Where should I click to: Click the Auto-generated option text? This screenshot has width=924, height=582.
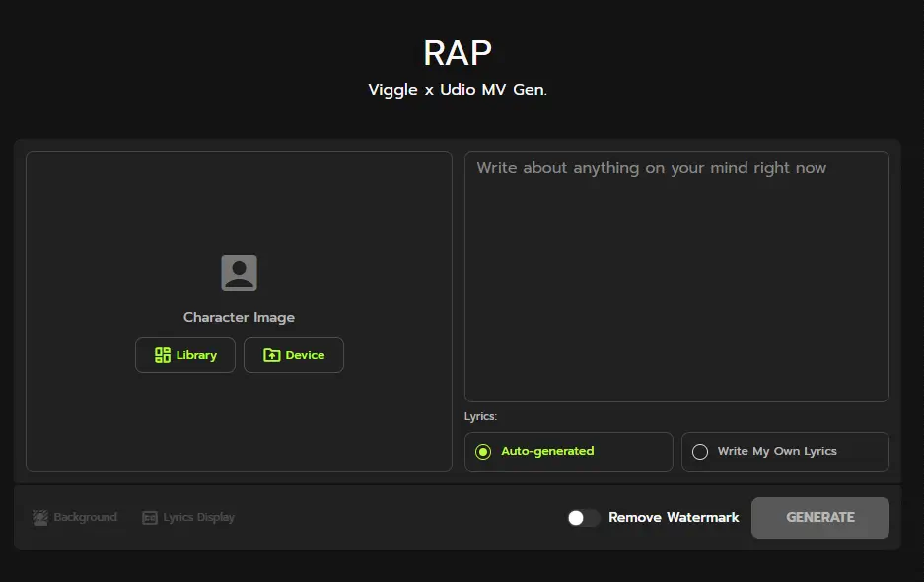pyautogui.click(x=547, y=451)
